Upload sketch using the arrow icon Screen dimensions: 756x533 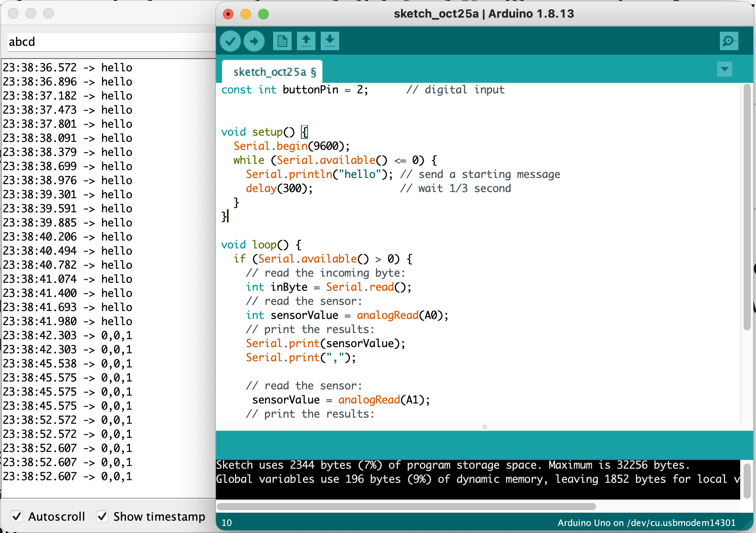254,41
